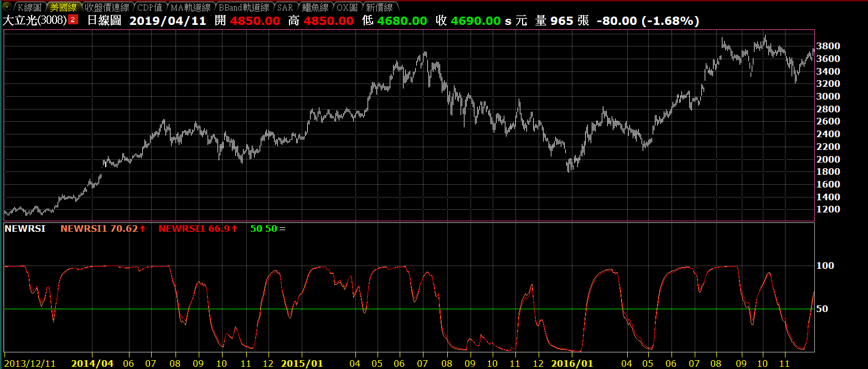The width and height of the screenshot is (868, 369).
Task: Open the 鱷魚線 tab
Action: 315,7
